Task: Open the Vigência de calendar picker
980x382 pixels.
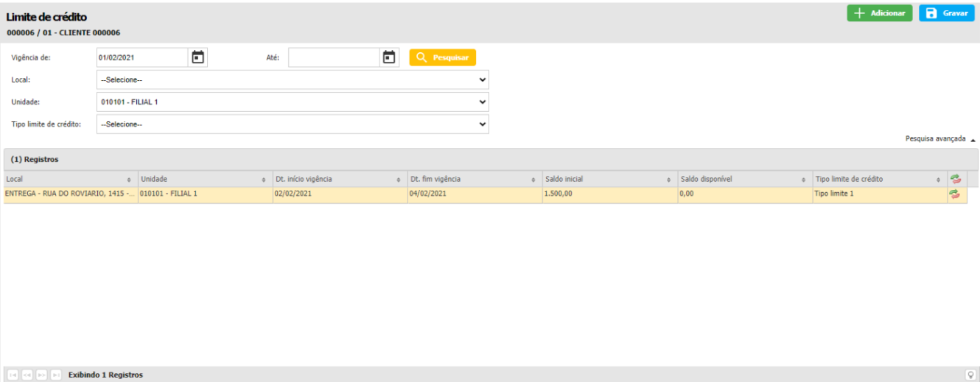Action: 197,57
